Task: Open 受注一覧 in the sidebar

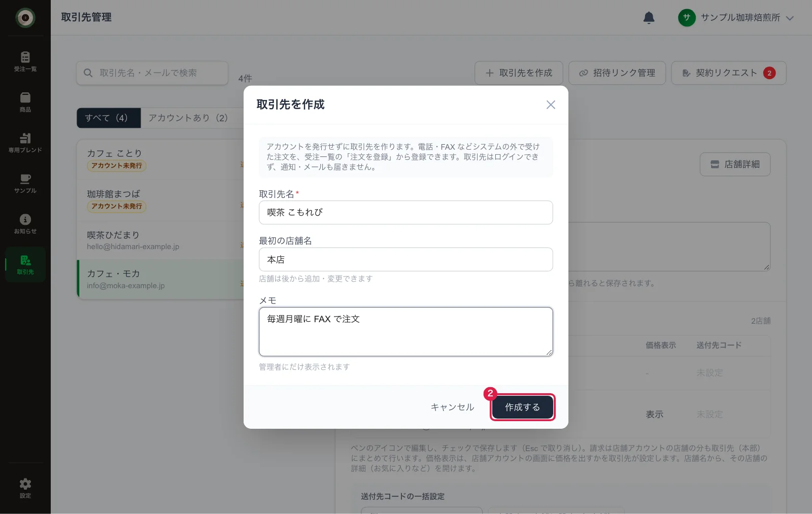Action: click(x=25, y=61)
